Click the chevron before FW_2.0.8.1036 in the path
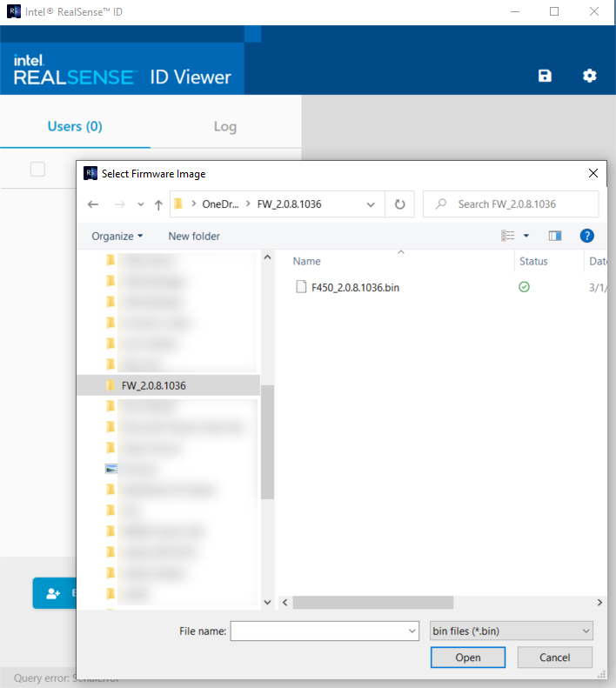The width and height of the screenshot is (616, 688). tap(248, 204)
